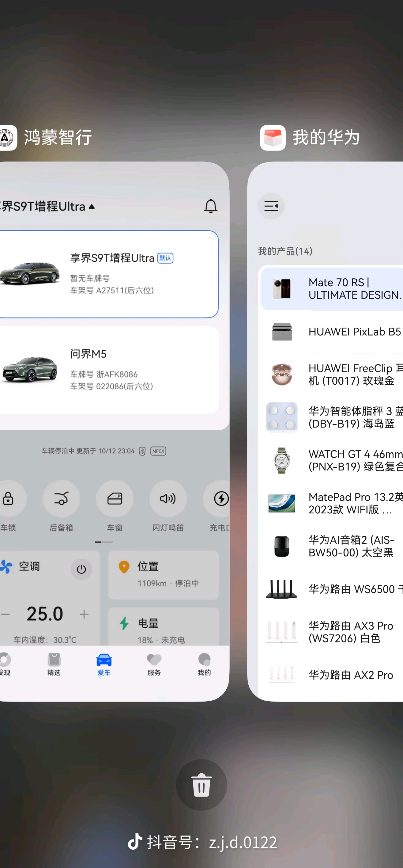This screenshot has width=403, height=868.
Task: Tap the 车锁 lock control icon
Action: [9, 498]
